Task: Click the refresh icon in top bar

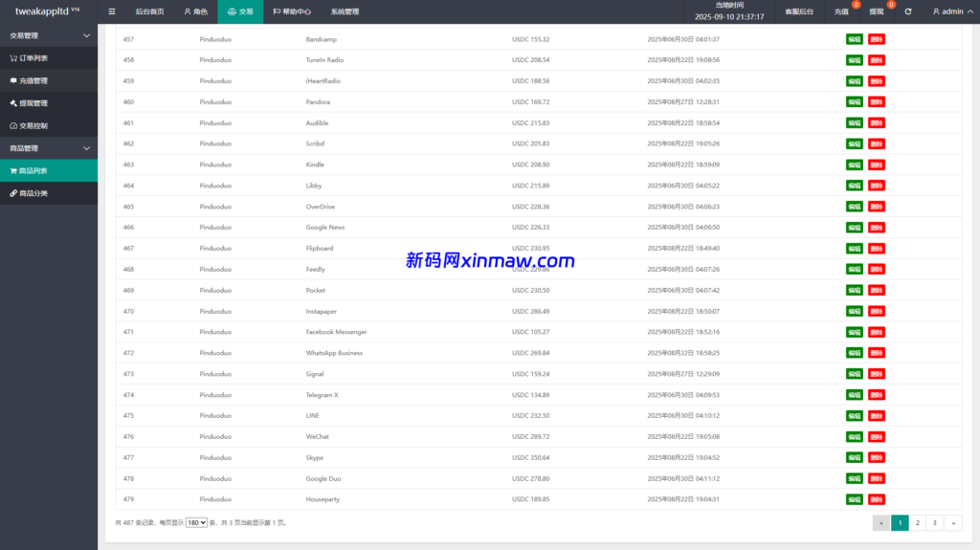Action: 908,11
